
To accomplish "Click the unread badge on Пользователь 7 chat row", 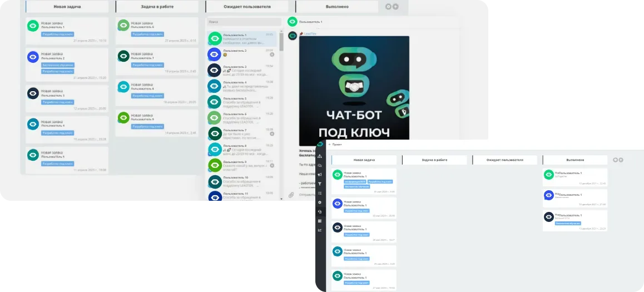I will coord(272,134).
